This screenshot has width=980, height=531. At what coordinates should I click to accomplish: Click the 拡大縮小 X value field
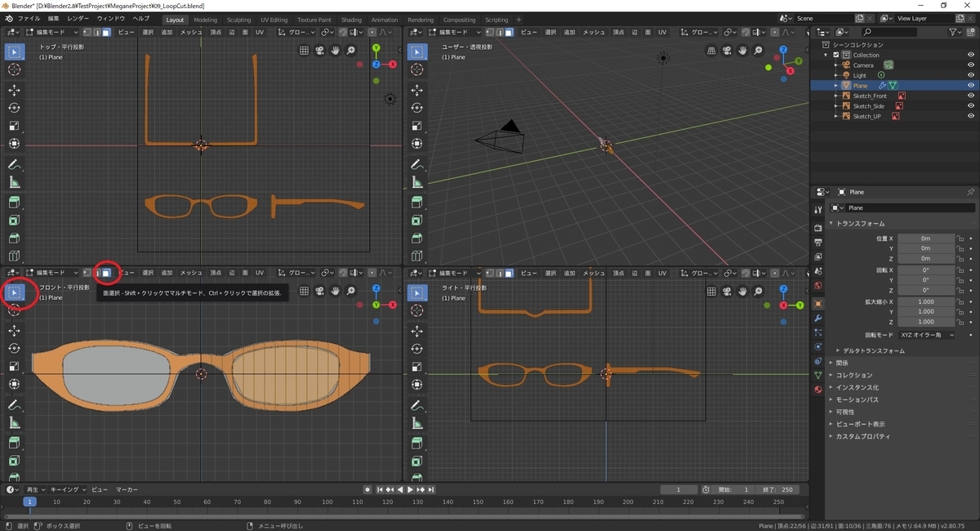(926, 301)
